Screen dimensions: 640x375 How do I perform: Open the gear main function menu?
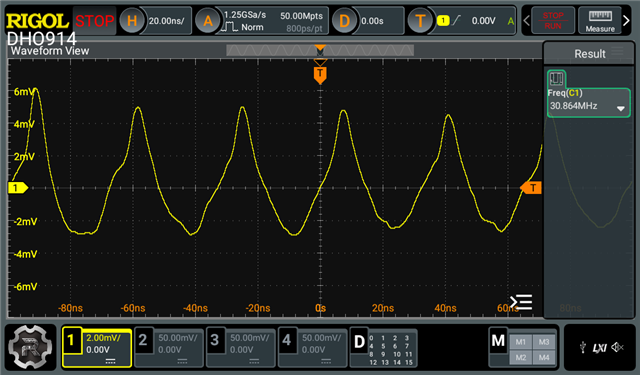tap(30, 347)
